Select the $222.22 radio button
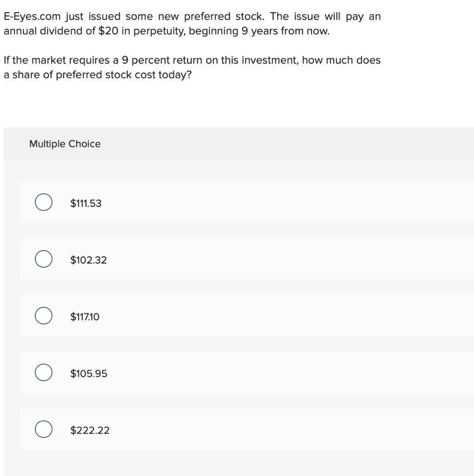 (43, 429)
